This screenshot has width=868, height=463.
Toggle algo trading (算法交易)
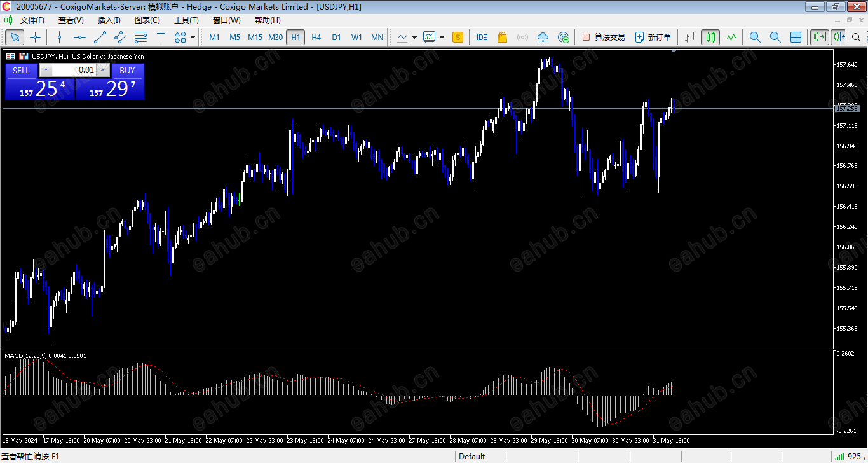(x=604, y=37)
